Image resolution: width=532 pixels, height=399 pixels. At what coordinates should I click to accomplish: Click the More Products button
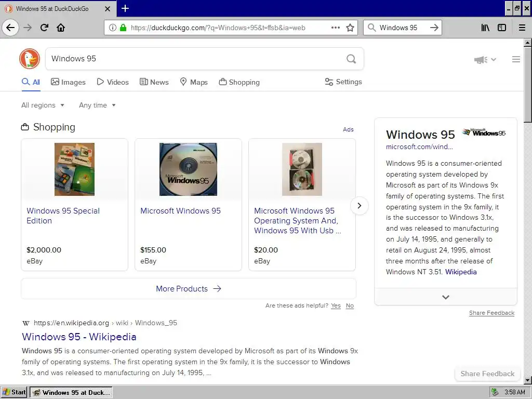[x=189, y=289]
